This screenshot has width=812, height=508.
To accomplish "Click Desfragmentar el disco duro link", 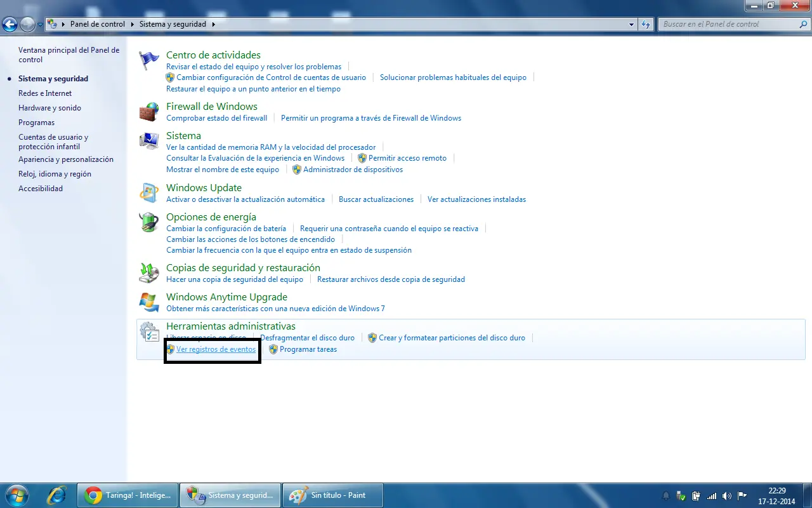I will [307, 338].
